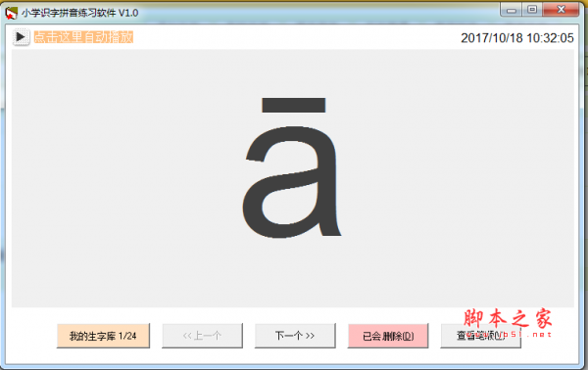Image resolution: width=588 pixels, height=370 pixels.
Task: Click the large pinyin letter ā
Action: pos(292,167)
